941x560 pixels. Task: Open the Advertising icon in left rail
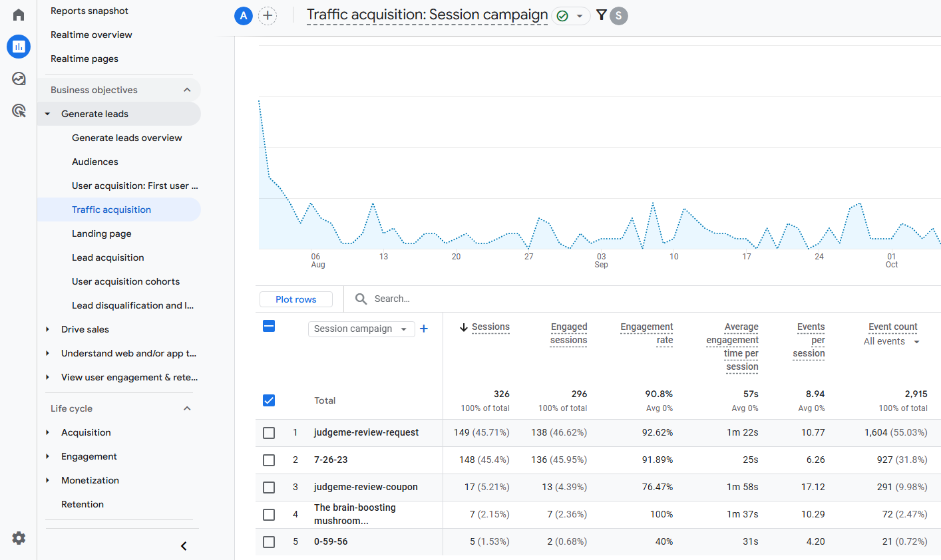19,110
